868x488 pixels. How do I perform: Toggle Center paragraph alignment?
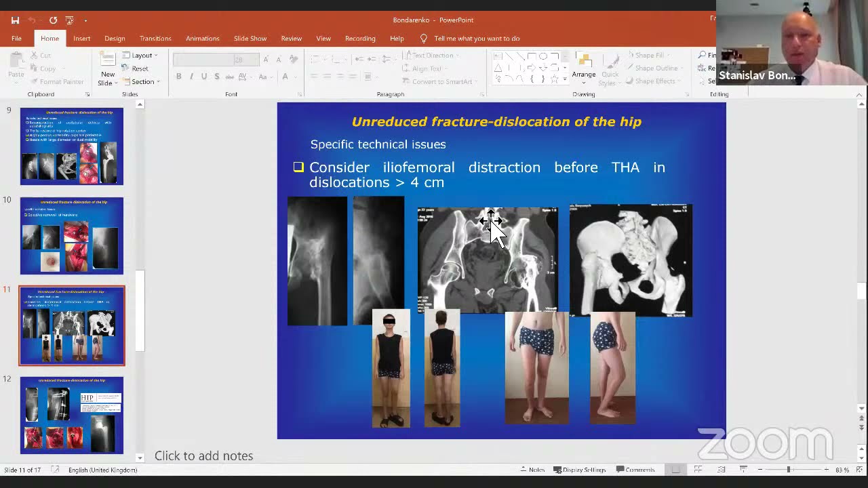click(328, 77)
